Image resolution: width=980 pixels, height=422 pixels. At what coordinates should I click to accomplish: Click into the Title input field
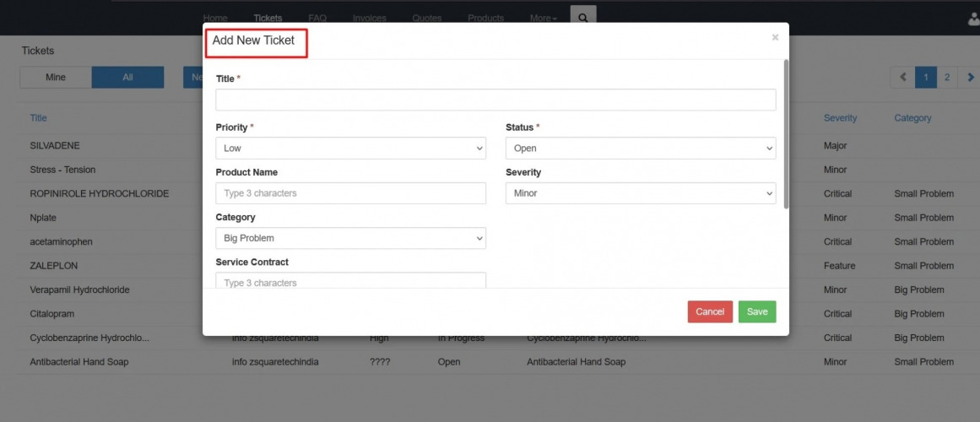tap(495, 100)
